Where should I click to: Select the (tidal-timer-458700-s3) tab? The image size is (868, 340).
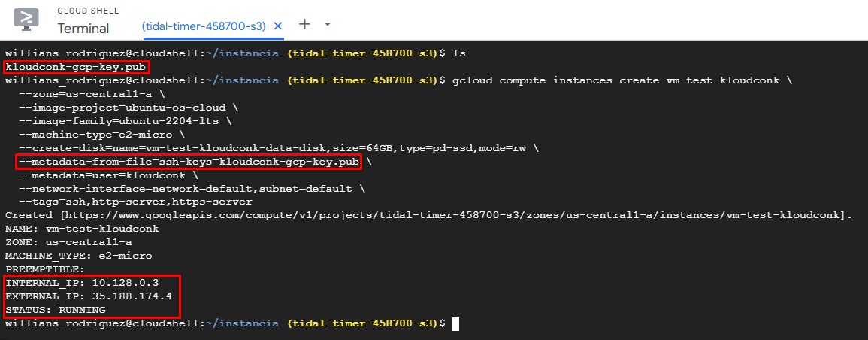[204, 26]
